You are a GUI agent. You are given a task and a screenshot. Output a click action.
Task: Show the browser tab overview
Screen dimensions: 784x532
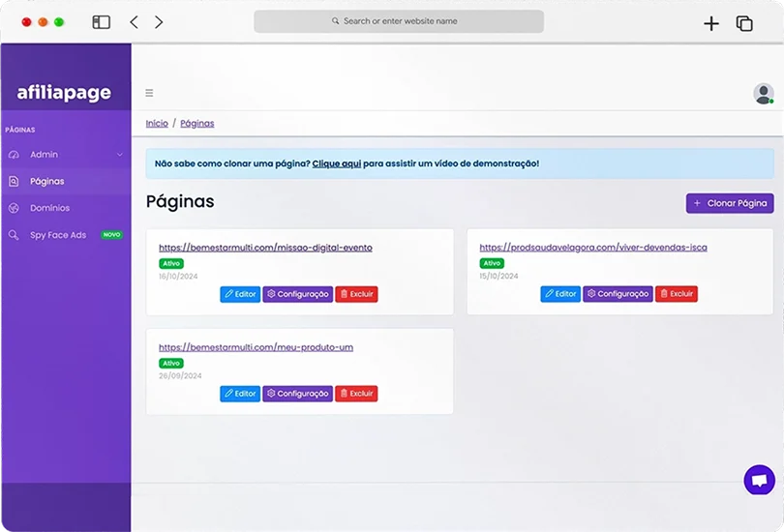point(744,23)
